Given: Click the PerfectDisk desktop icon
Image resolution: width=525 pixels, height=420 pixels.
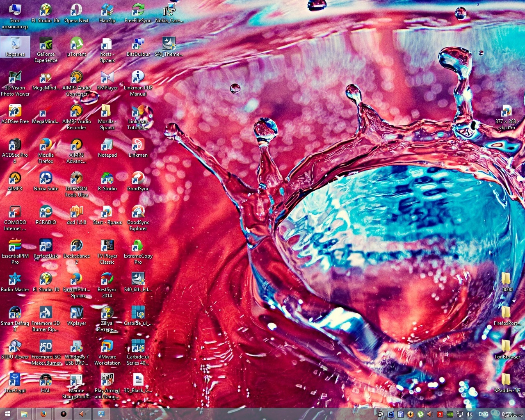Looking at the screenshot, I should click(46, 248).
